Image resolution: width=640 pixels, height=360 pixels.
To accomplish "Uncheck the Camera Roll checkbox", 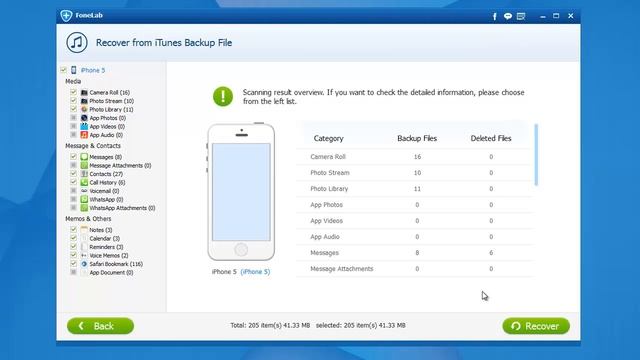I will point(73,92).
